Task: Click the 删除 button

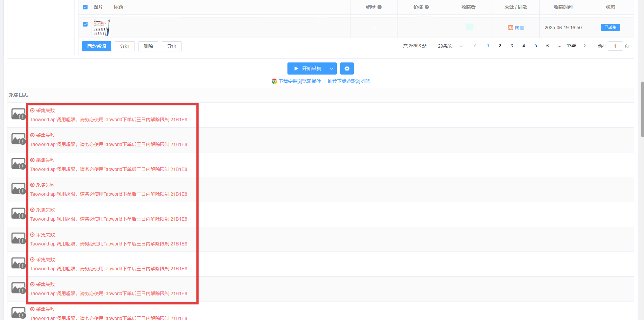Action: [x=148, y=46]
